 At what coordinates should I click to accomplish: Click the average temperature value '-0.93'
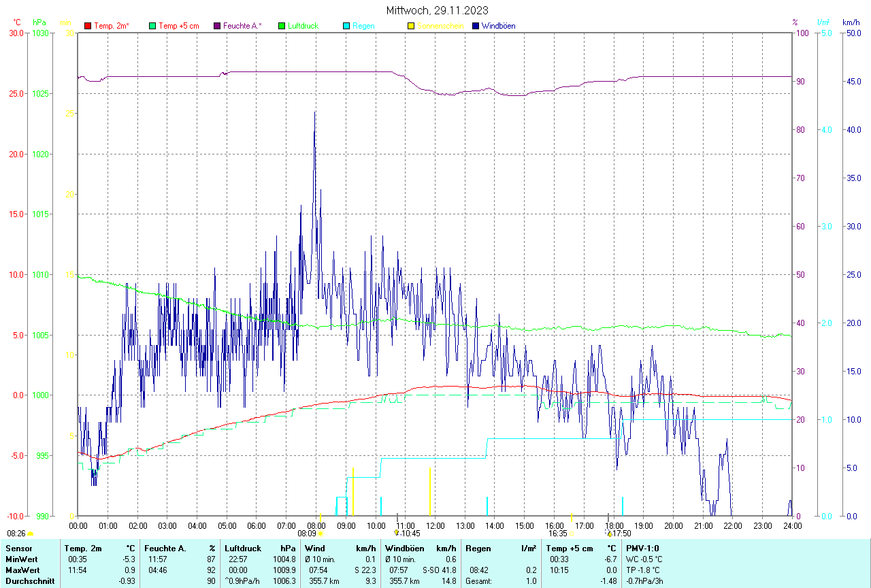(127, 581)
